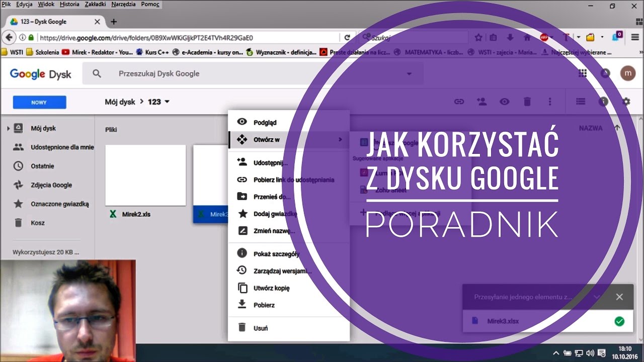Click the history icon beside Zarządzaj wersjami
The height and width of the screenshot is (362, 644).
pyautogui.click(x=242, y=270)
